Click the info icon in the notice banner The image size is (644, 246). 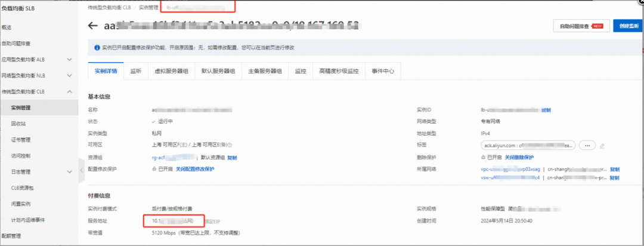(x=97, y=48)
